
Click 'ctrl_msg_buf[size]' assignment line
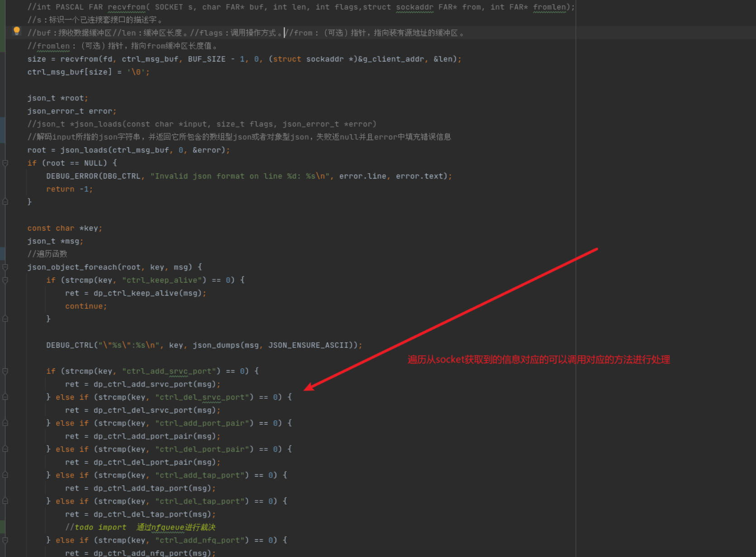click(x=88, y=72)
